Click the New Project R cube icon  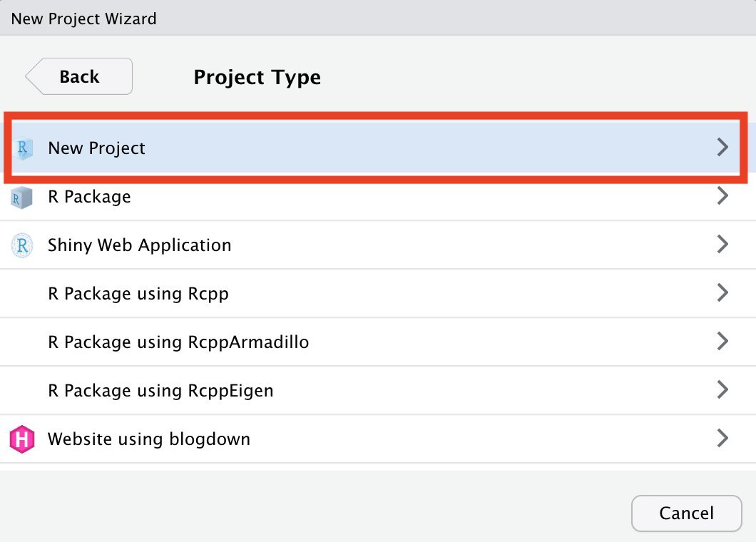coord(22,148)
